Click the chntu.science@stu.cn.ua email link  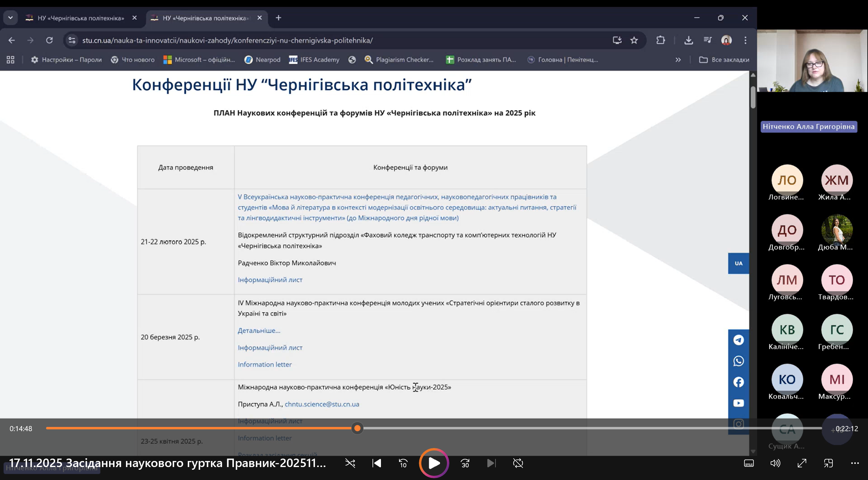click(322, 404)
